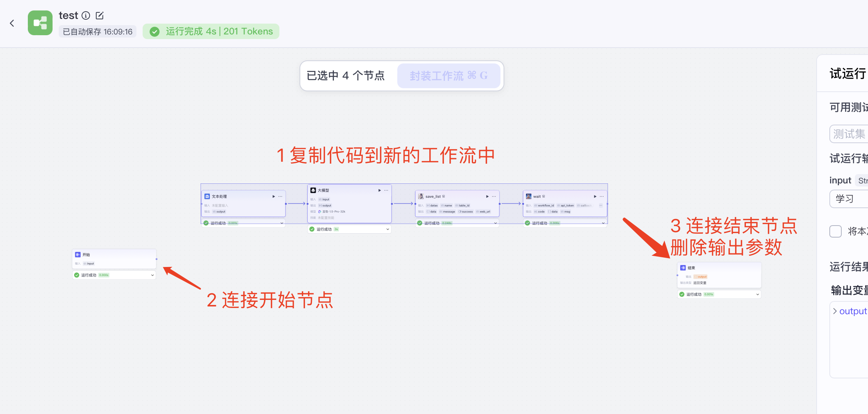Screen dimensions: 868x414
Task: Click the green workflow app logo
Action: click(40, 23)
